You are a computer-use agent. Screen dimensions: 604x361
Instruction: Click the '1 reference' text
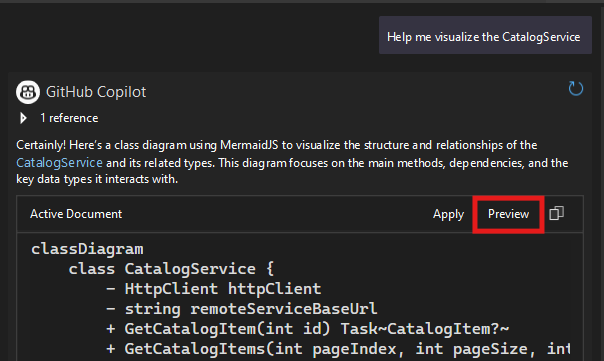pyautogui.click(x=69, y=118)
